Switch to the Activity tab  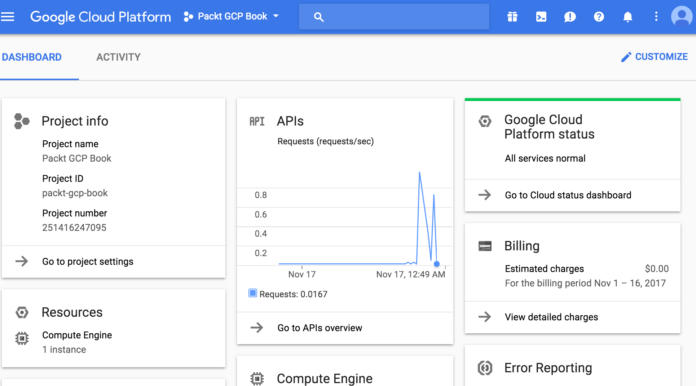[119, 57]
